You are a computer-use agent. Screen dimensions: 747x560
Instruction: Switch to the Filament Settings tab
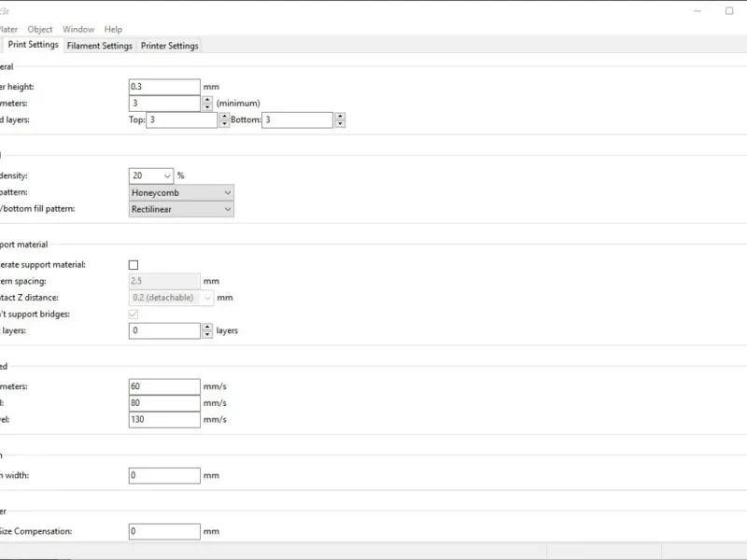[100, 46]
